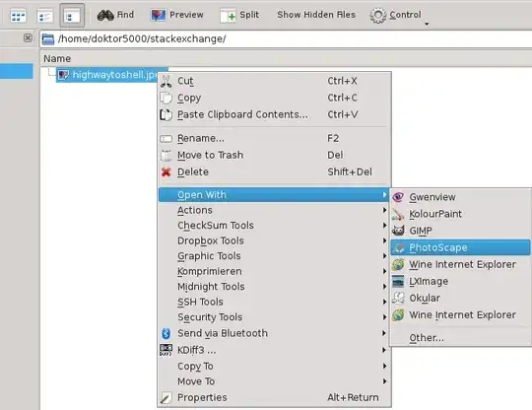Screen dimensions: 532x410
Task: Expand the Dropbox Tools submenu
Action: pyautogui.click(x=274, y=240)
